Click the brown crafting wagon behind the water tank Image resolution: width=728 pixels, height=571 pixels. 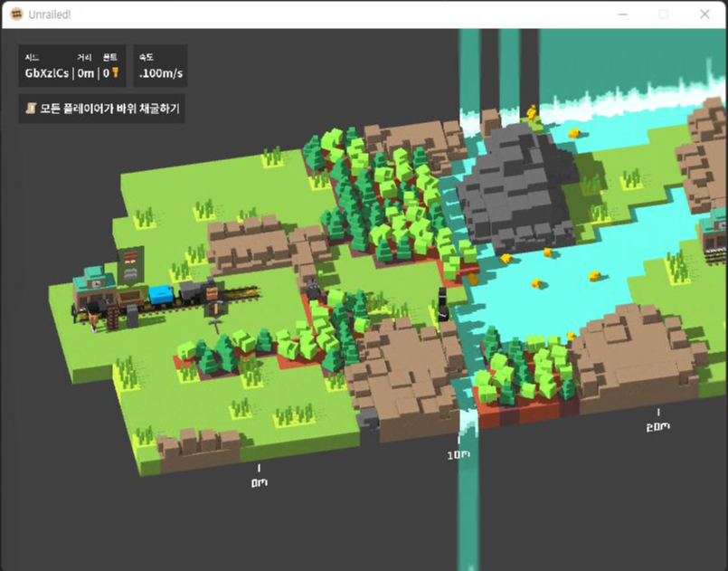(131, 297)
